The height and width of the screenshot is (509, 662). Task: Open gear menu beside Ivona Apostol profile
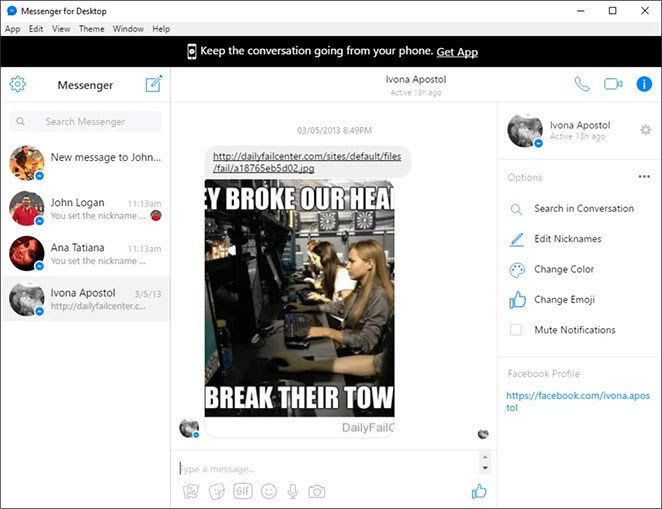pos(645,130)
